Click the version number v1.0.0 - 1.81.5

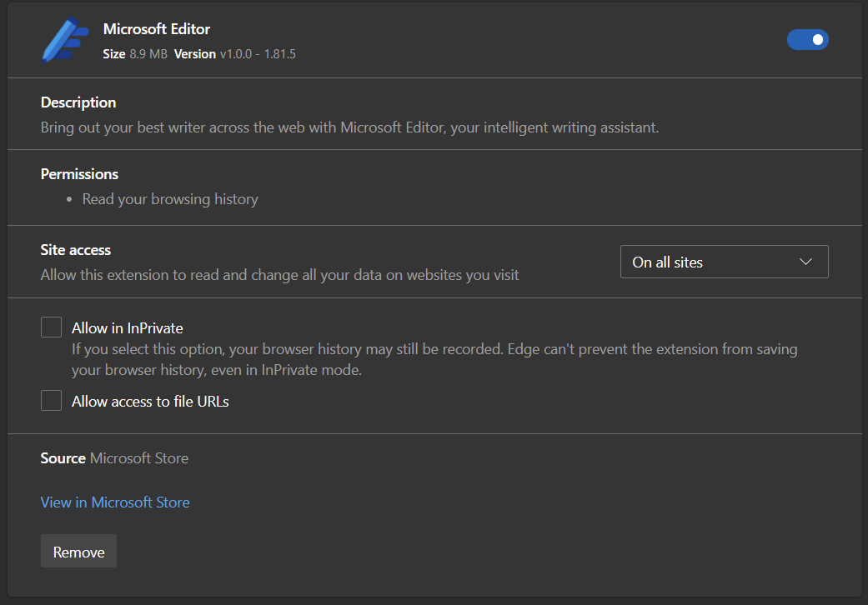(x=258, y=54)
